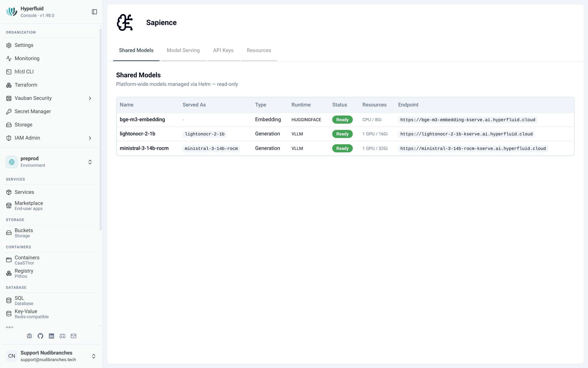This screenshot has width=588, height=368.
Task: Open the bug report icon
Action: tap(29, 336)
